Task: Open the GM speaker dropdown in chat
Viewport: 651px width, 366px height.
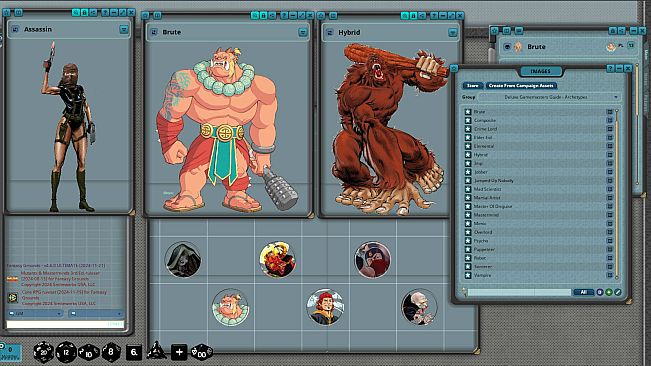Action: (x=35, y=313)
